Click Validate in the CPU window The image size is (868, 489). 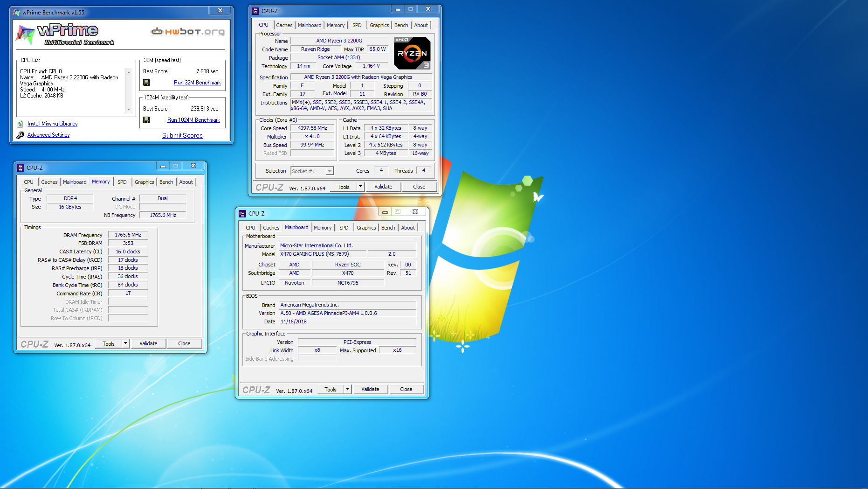point(383,187)
